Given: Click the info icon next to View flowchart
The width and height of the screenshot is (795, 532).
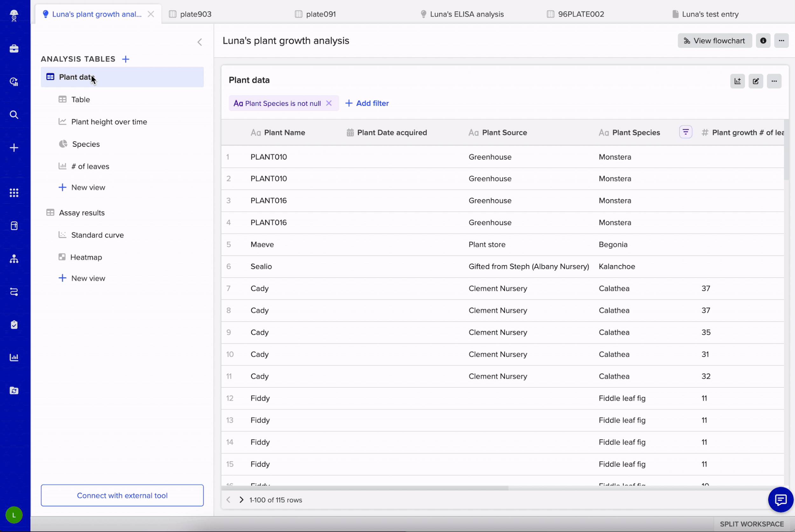Looking at the screenshot, I should (763, 41).
